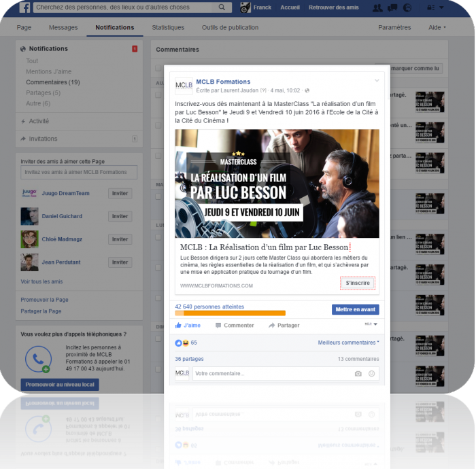Screen dimensions: 476x469
Task: Click the Partager share arrow icon
Action: click(x=272, y=326)
